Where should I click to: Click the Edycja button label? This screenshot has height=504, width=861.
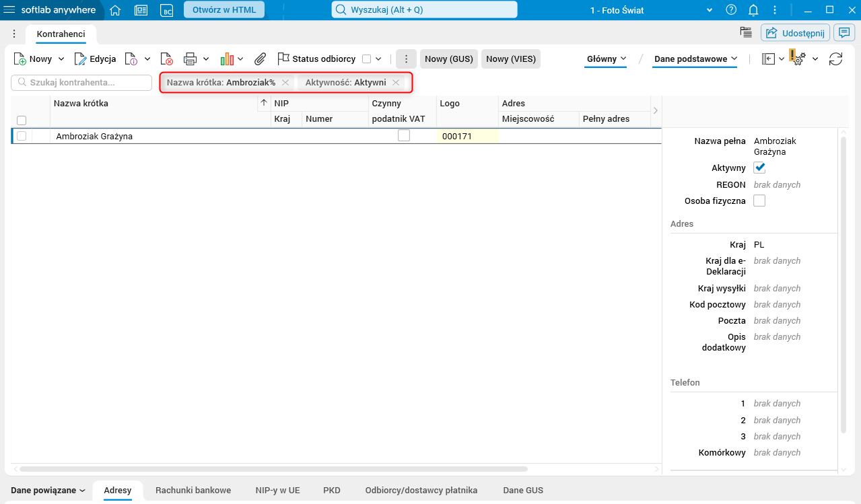click(x=103, y=59)
